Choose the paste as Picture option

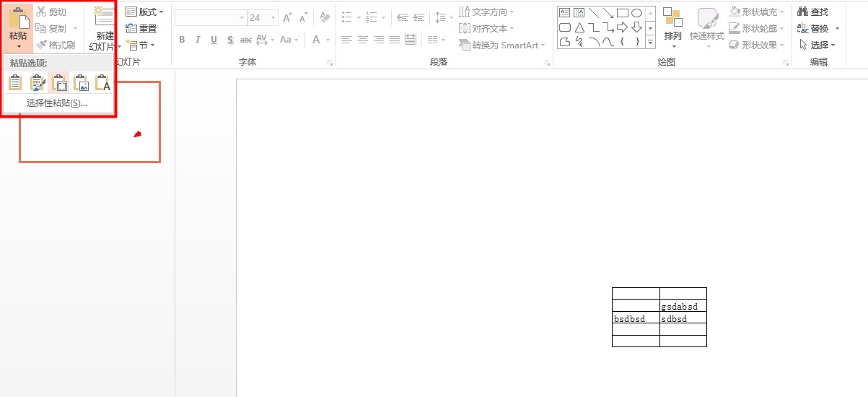pos(82,84)
